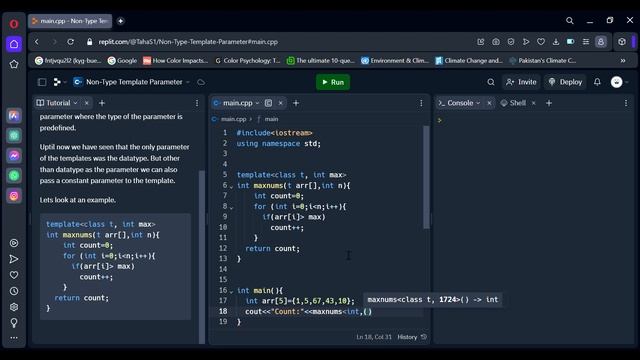Open the editor pane three-dot menu
This screenshot has height=360, width=640.
[x=421, y=103]
